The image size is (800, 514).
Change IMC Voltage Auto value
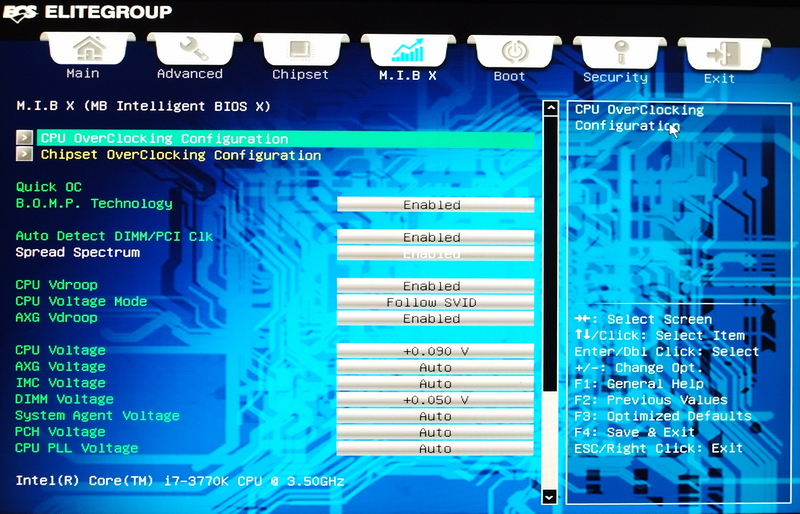coord(435,384)
